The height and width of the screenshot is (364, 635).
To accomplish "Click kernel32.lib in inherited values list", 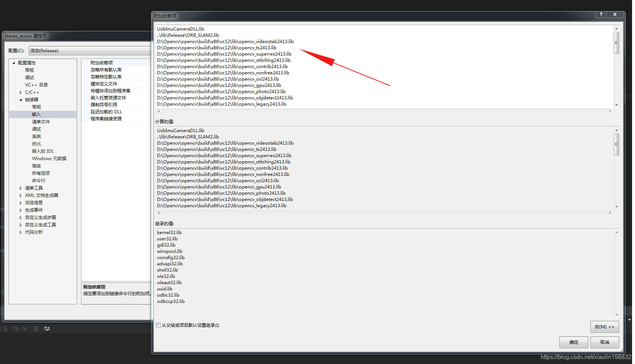I will tap(169, 233).
